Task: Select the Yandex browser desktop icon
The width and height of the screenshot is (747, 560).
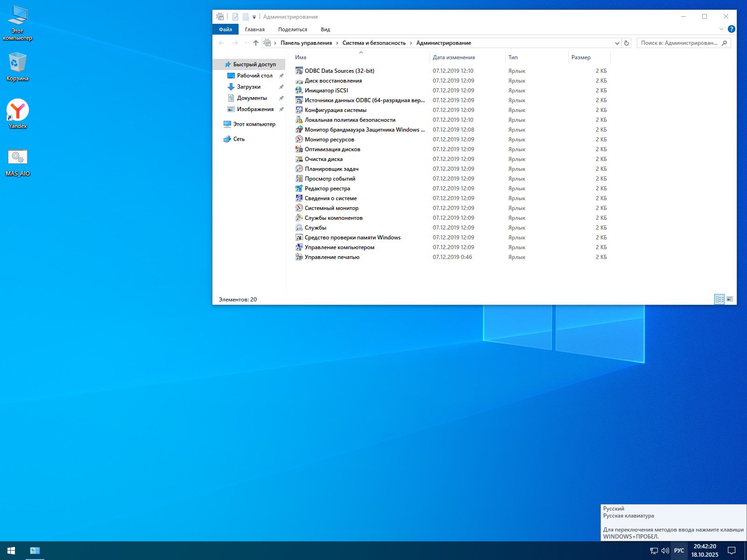Action: (x=18, y=111)
